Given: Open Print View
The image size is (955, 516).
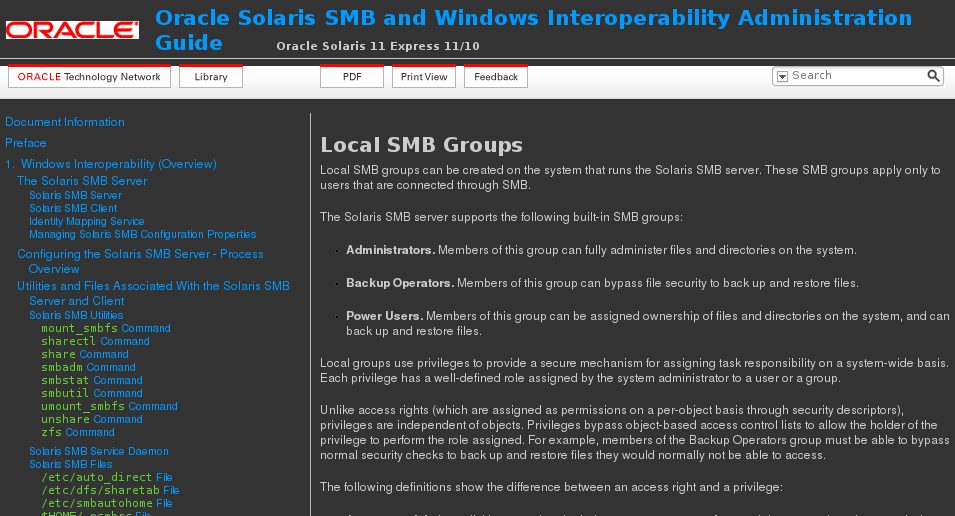Looking at the screenshot, I should [424, 77].
